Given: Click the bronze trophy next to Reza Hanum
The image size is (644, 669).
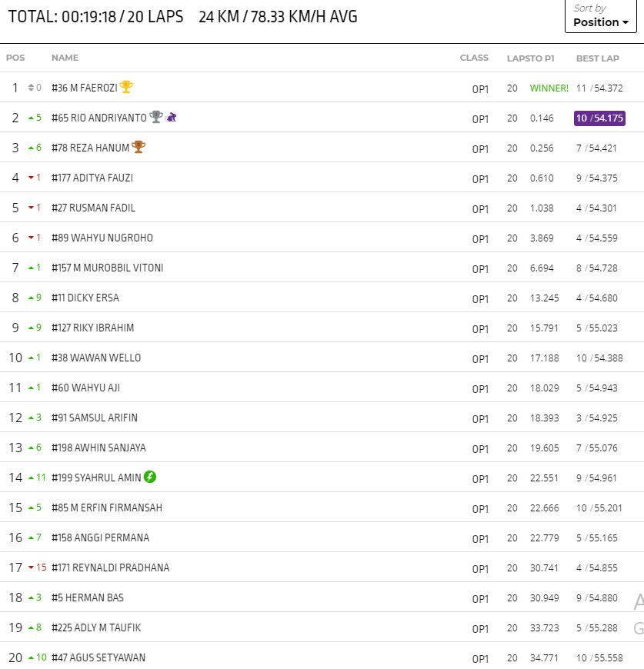Looking at the screenshot, I should coord(138,147).
